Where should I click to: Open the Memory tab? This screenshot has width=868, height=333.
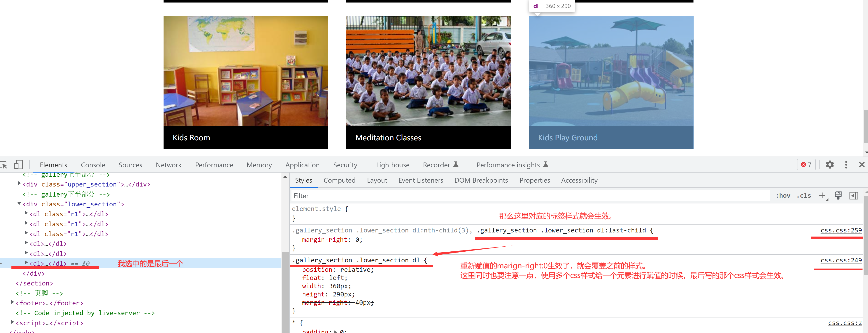coord(259,165)
